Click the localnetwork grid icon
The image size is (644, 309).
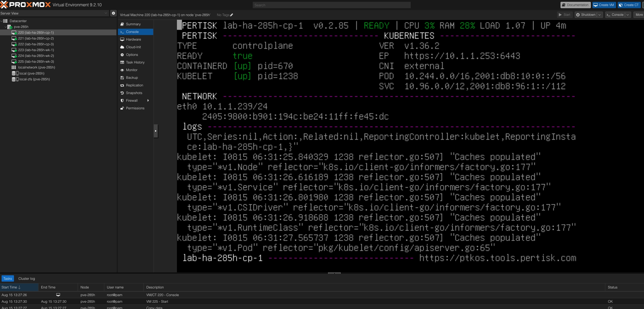tap(14, 67)
